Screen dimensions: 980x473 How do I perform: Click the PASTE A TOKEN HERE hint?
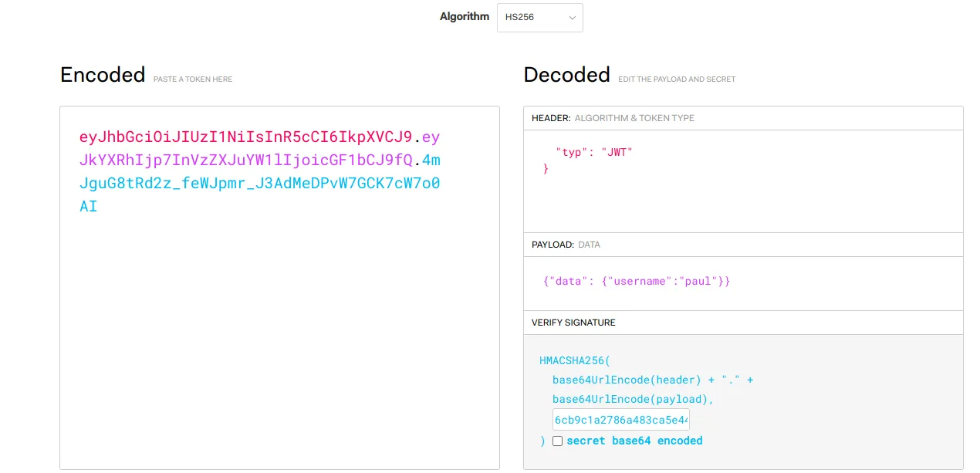[193, 79]
